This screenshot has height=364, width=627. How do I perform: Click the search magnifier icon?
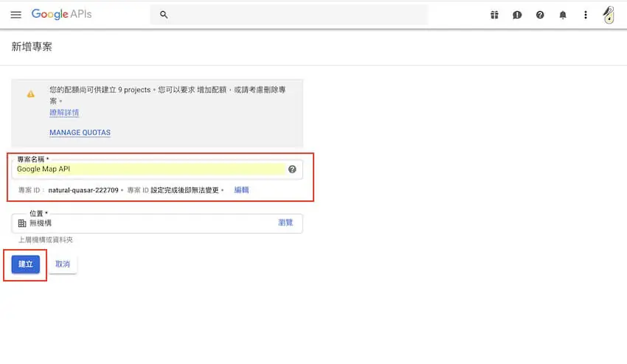[x=164, y=15]
